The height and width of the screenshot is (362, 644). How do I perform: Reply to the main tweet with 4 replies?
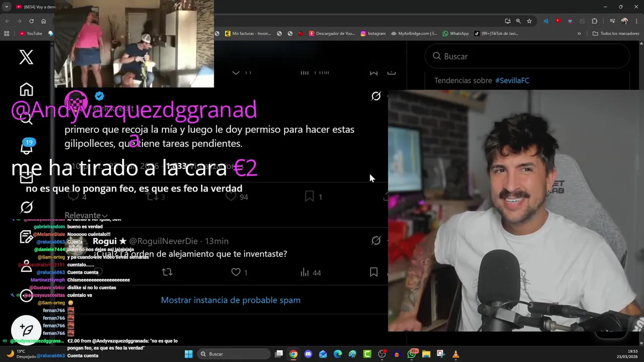pyautogui.click(x=77, y=197)
